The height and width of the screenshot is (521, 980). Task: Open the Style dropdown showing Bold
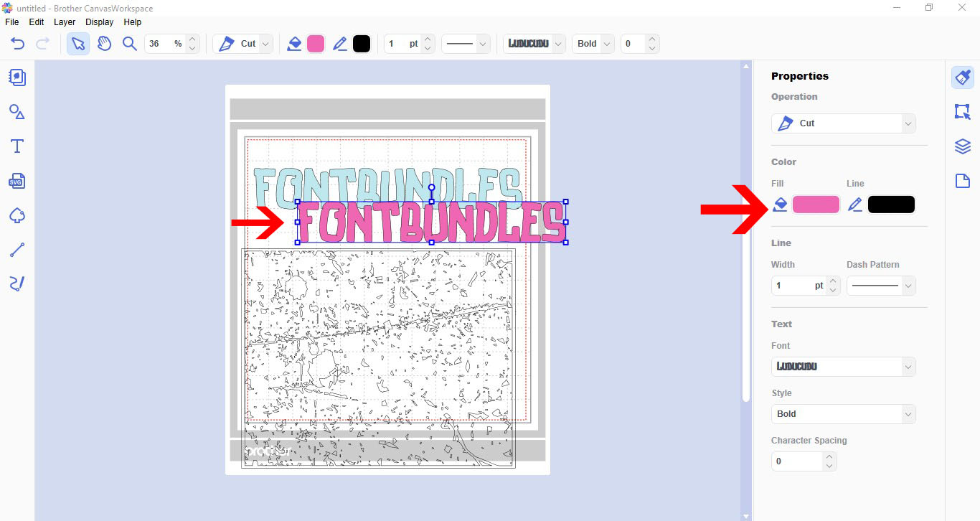click(x=843, y=413)
